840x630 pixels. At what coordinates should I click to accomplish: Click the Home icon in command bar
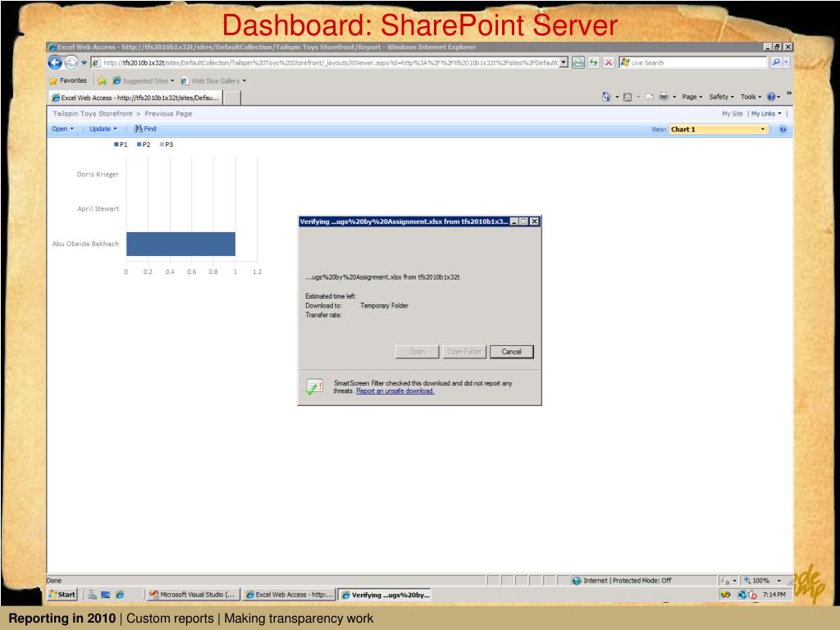(606, 97)
